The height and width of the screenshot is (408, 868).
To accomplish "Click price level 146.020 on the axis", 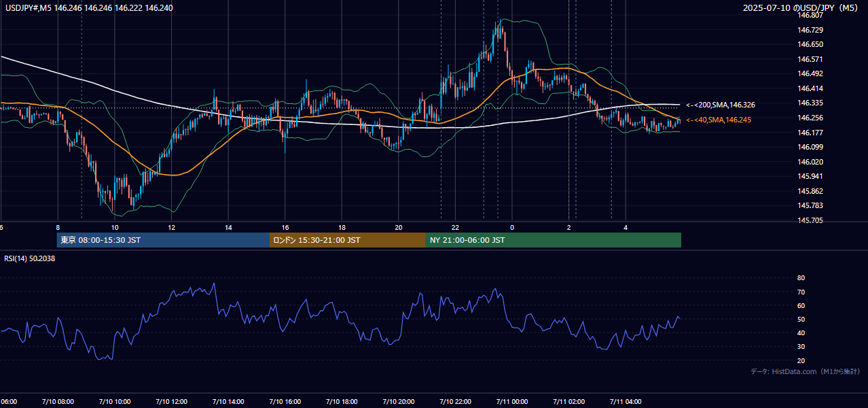I will tap(810, 162).
